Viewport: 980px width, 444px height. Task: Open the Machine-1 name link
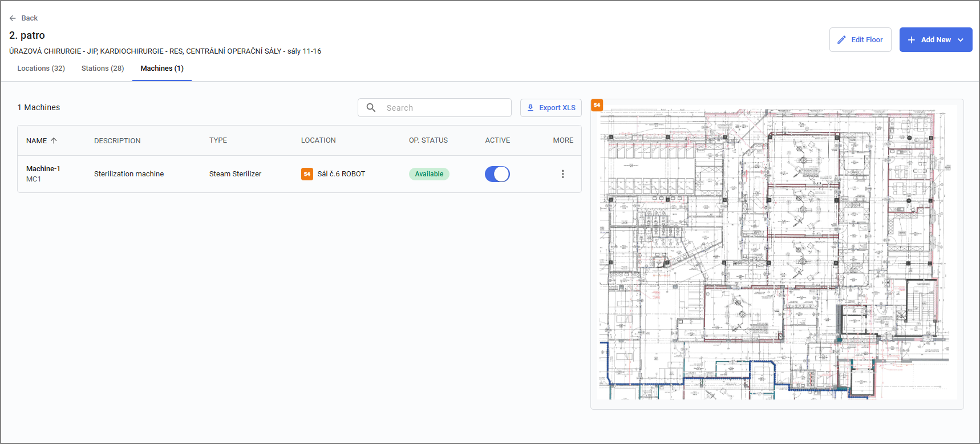tap(43, 169)
